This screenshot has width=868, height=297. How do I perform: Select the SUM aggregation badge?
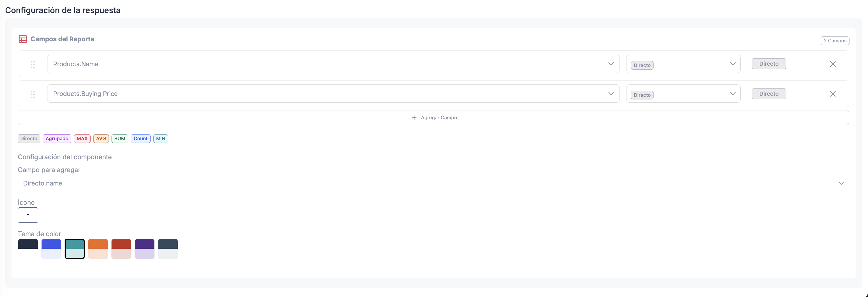pos(120,138)
